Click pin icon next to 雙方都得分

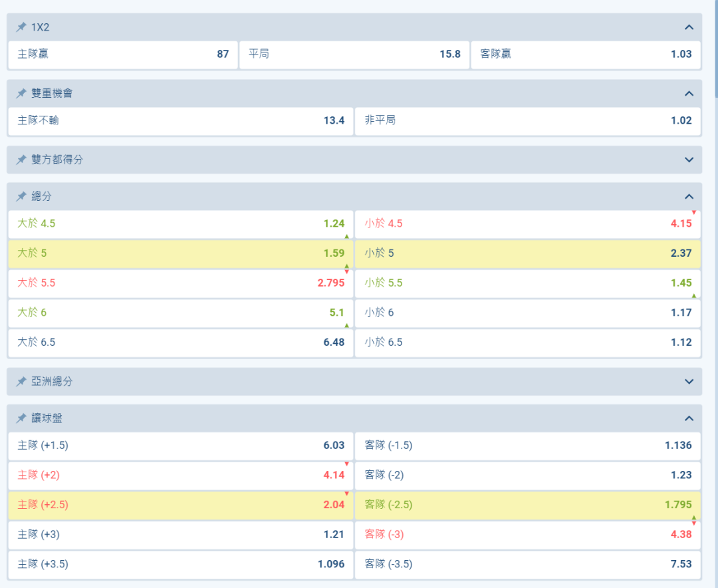tap(21, 160)
